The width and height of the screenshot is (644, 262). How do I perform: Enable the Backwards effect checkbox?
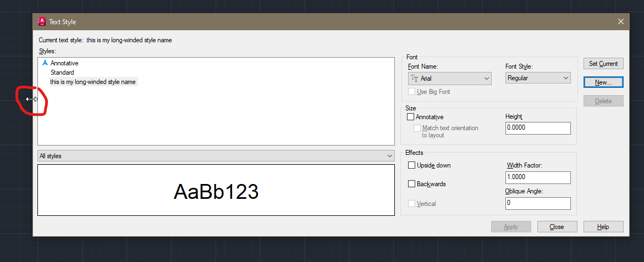click(411, 183)
